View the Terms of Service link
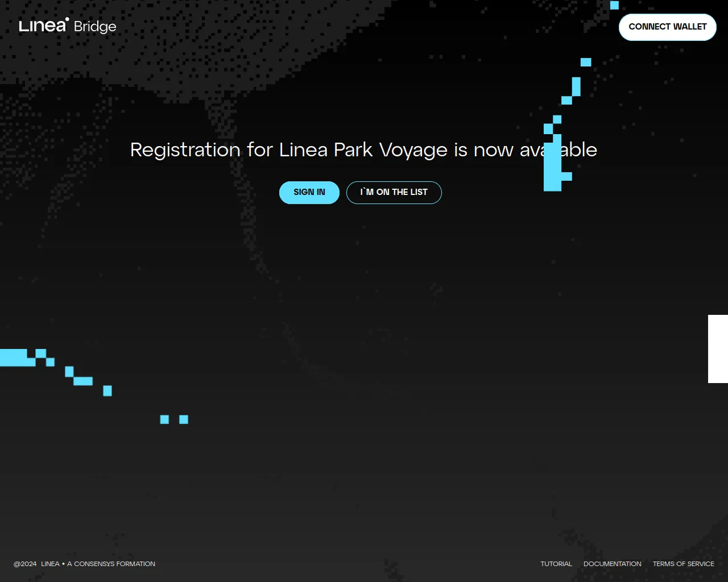Image resolution: width=728 pixels, height=582 pixels. (x=684, y=564)
